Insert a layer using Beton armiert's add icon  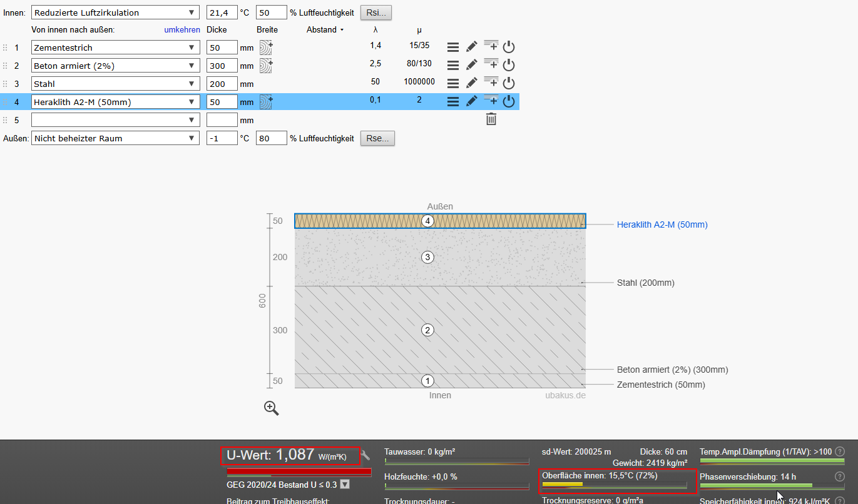coord(491,64)
